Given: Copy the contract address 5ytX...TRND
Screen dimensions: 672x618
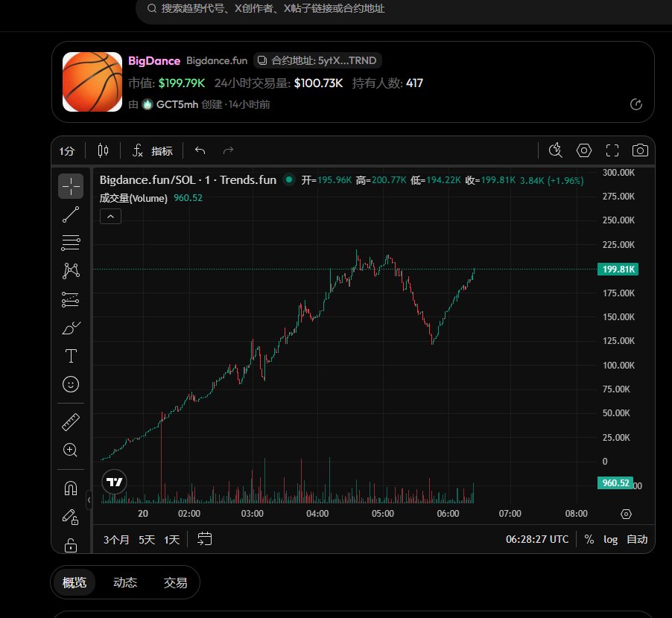Looking at the screenshot, I should [x=317, y=60].
